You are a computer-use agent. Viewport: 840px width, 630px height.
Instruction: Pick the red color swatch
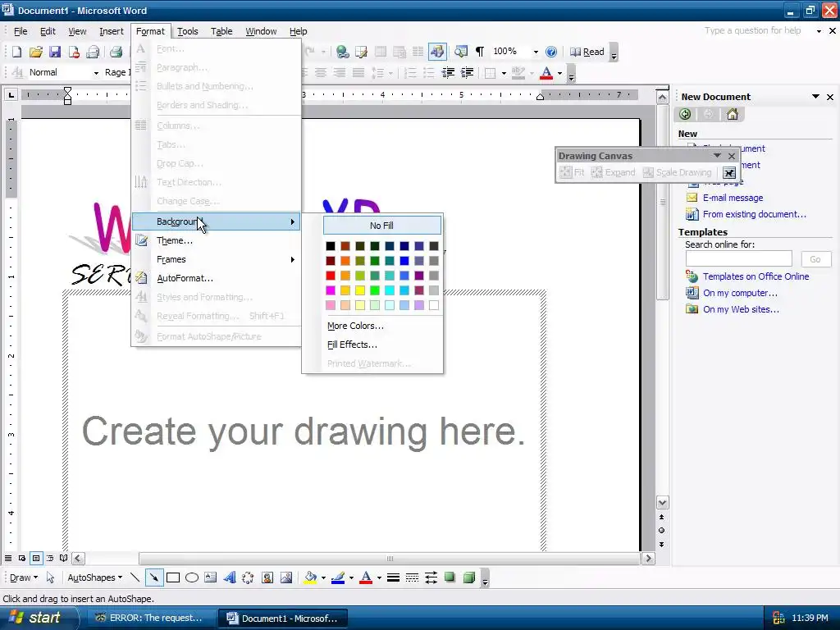pos(331,276)
